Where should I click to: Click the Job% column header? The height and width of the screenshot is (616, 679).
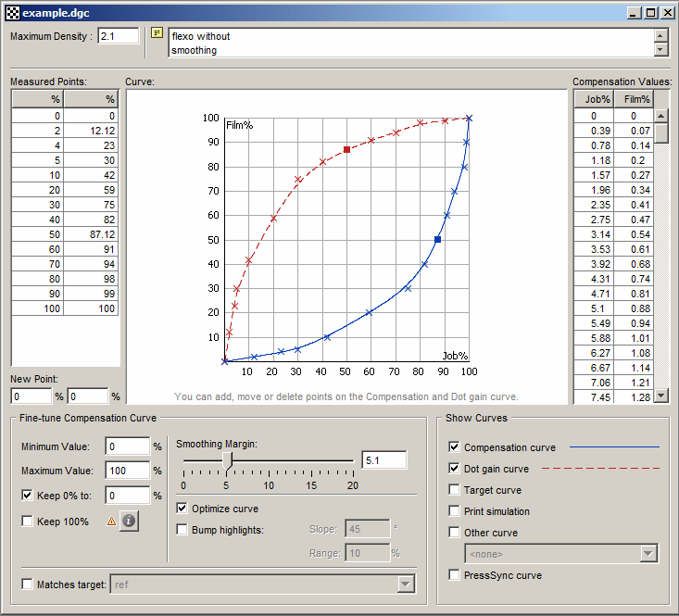tap(594, 99)
